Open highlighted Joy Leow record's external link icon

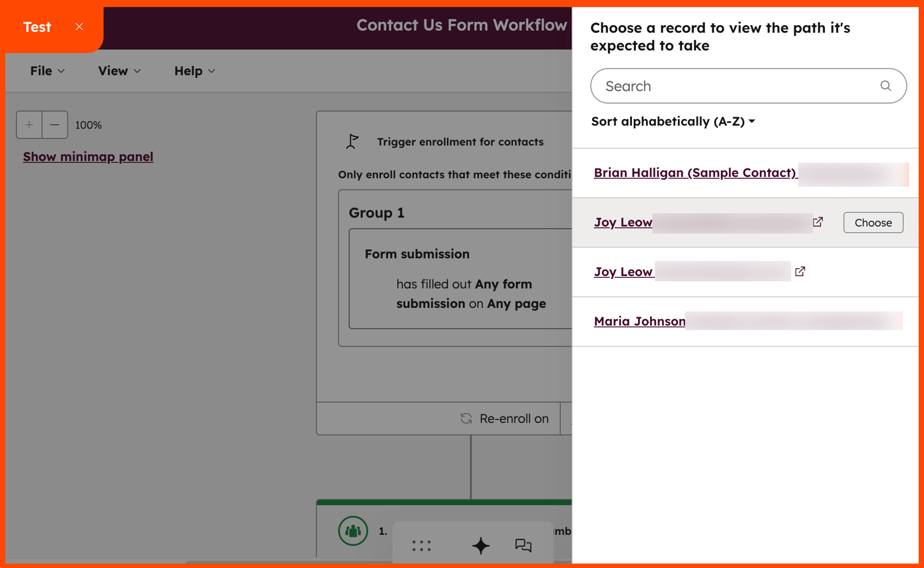(818, 222)
